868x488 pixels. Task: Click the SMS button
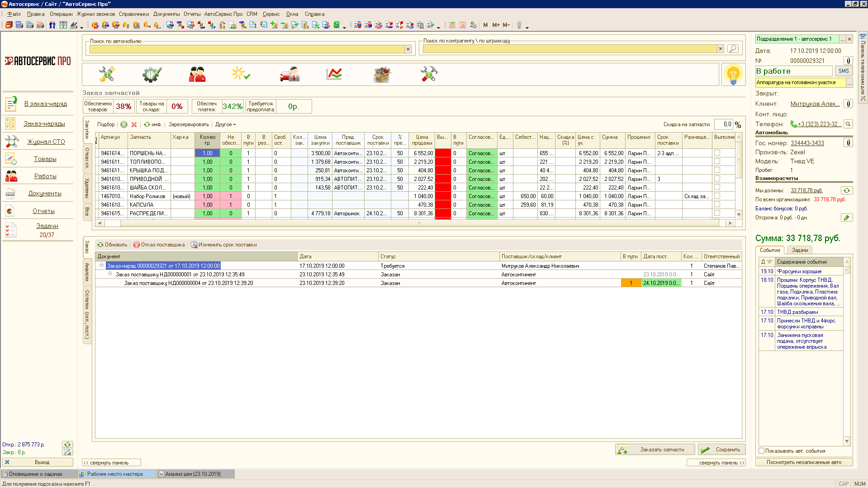pyautogui.click(x=844, y=71)
